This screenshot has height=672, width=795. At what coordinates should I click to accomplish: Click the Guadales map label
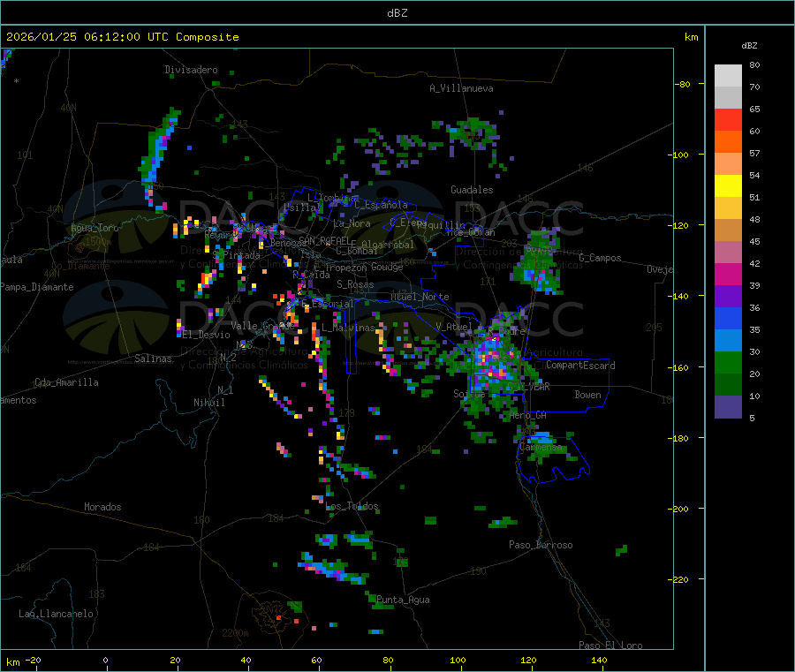[x=472, y=190]
